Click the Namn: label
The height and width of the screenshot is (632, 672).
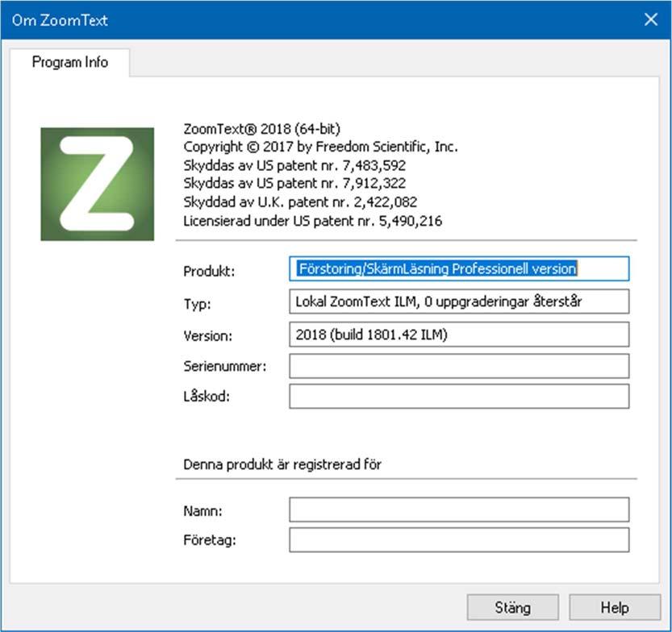point(202,511)
